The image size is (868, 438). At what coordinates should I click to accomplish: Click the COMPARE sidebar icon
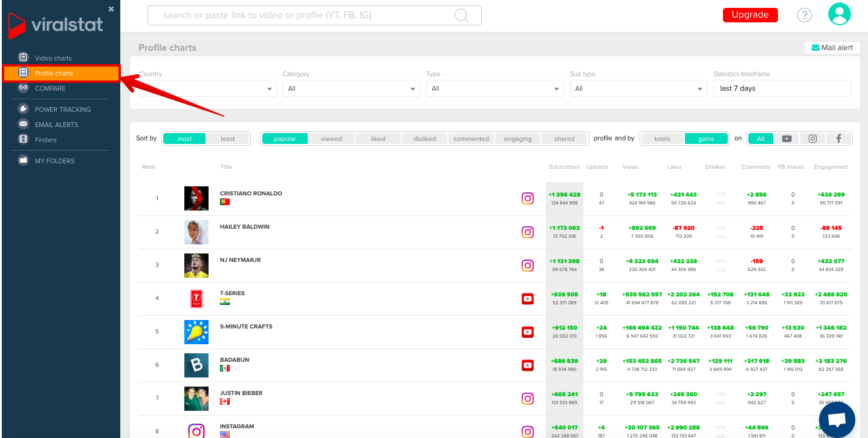tap(24, 88)
